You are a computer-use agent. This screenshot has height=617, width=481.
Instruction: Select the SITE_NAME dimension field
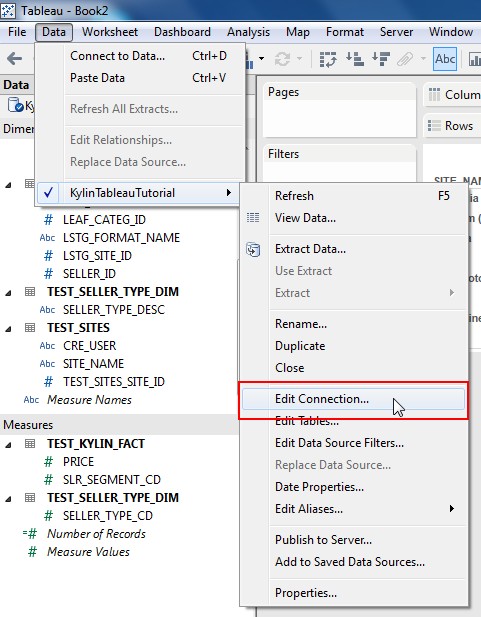click(x=93, y=364)
